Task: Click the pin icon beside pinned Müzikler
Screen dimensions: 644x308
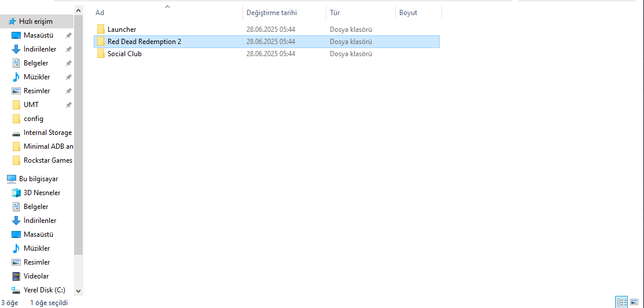Action: tap(69, 77)
